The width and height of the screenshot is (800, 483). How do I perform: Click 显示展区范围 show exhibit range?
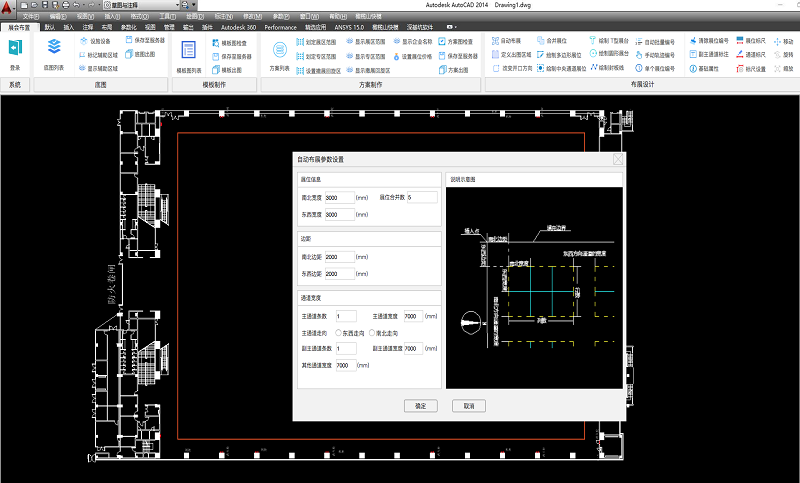click(x=366, y=42)
